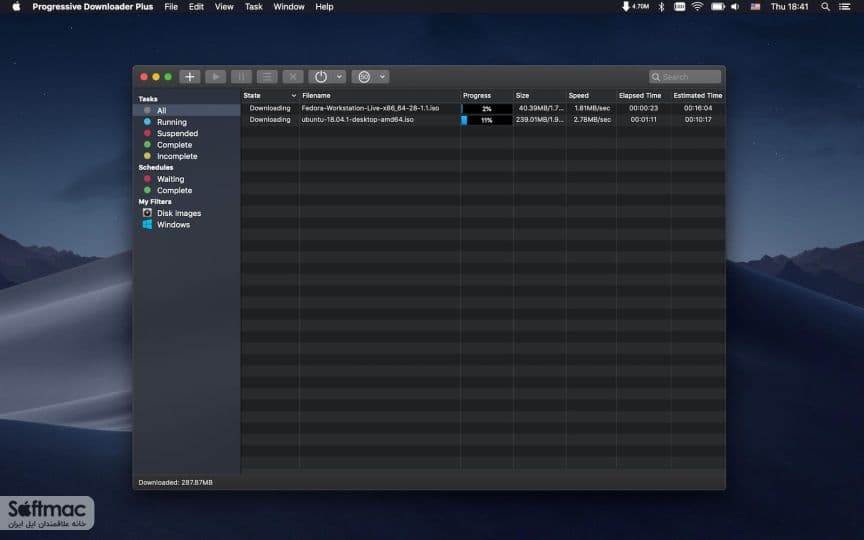Open Notification Center icon
Image resolution: width=864 pixels, height=540 pixels.
pyautogui.click(x=844, y=7)
